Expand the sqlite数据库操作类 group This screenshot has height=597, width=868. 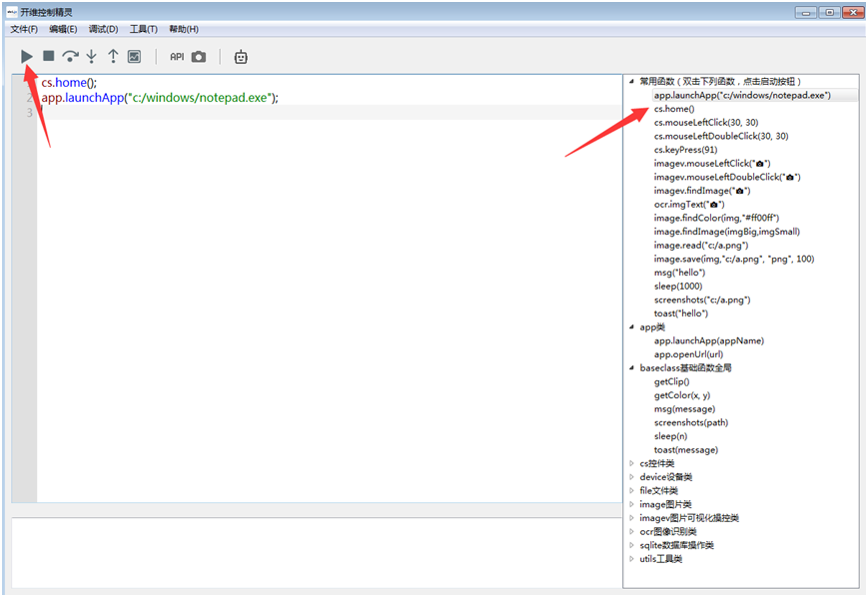[x=631, y=545]
